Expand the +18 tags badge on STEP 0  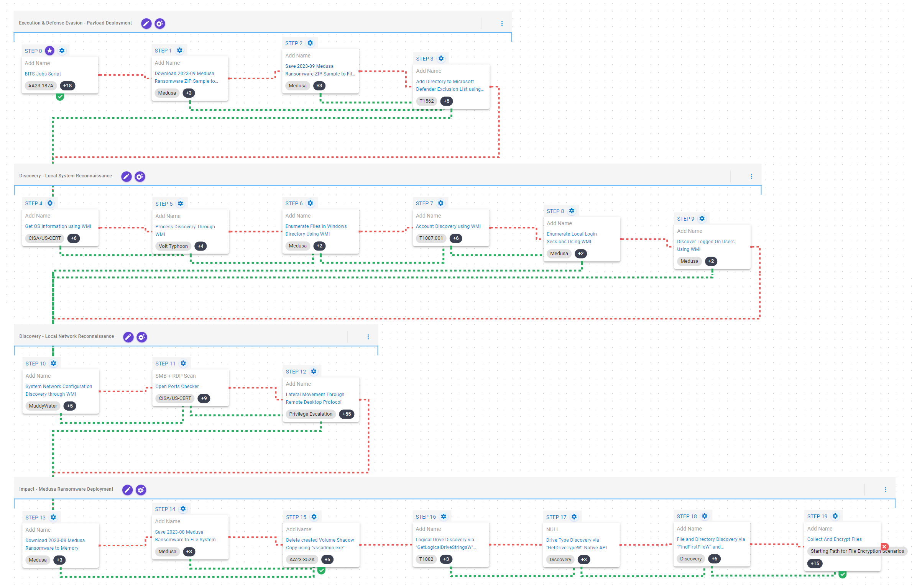pos(67,86)
